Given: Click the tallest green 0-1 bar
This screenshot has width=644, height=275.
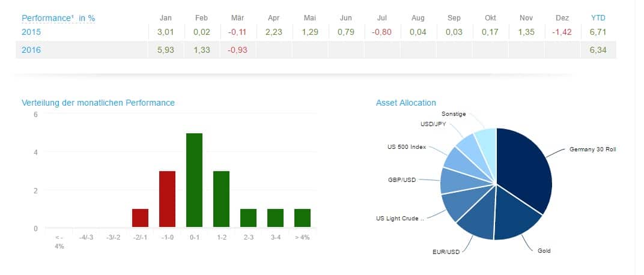Looking at the screenshot, I should (x=193, y=181).
